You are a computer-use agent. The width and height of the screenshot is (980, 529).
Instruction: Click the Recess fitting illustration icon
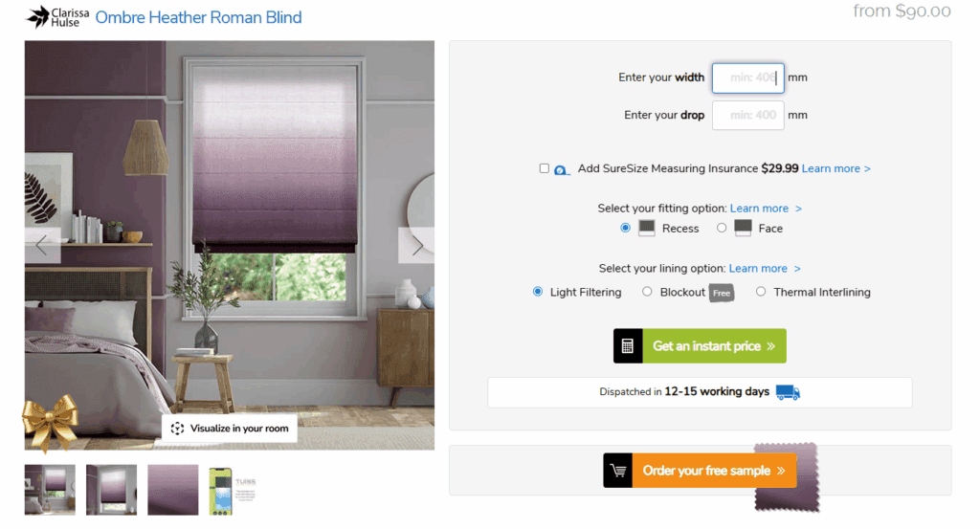647,228
